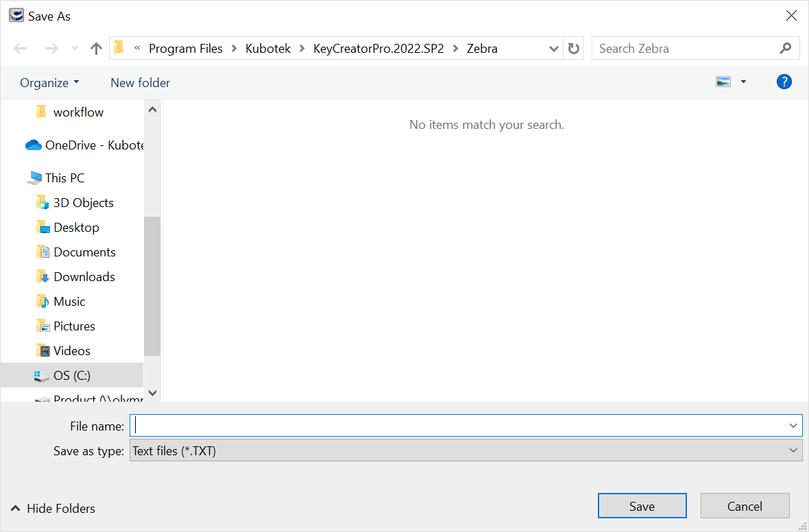Viewport: 809px width, 532px height.
Task: Select the Music folder
Action: [x=69, y=301]
